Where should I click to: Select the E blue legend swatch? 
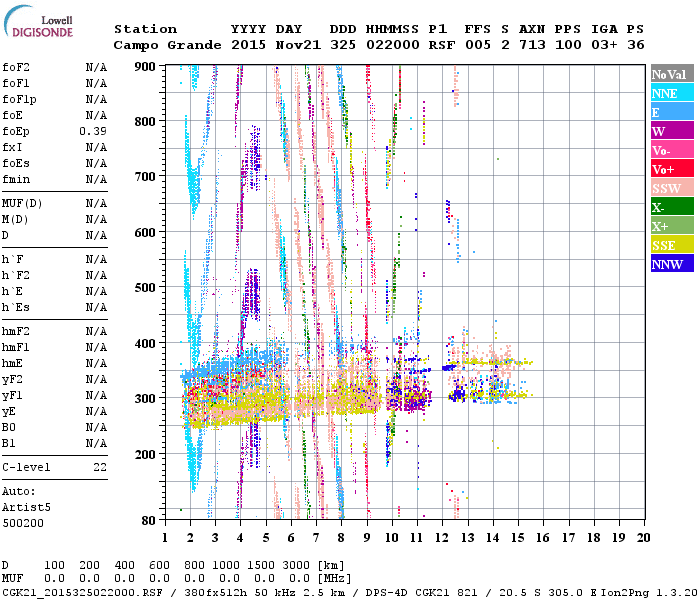point(672,112)
